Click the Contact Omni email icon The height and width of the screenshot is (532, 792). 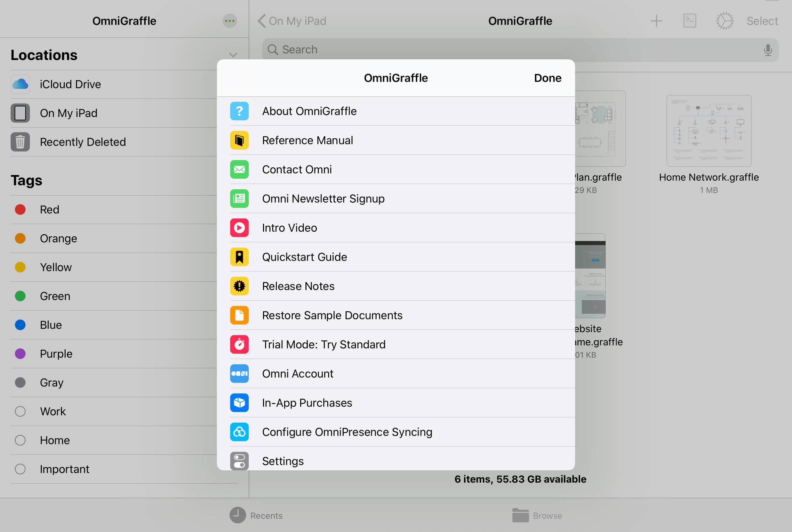239,169
